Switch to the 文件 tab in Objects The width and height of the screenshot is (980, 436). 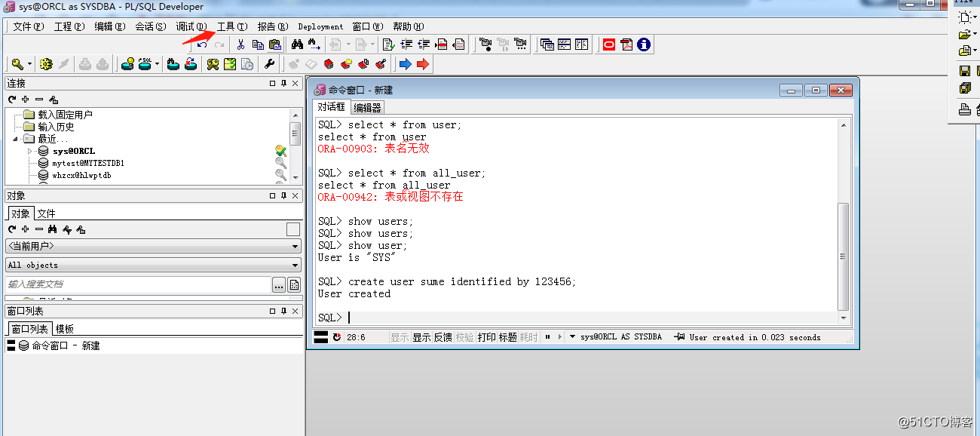[x=46, y=213]
